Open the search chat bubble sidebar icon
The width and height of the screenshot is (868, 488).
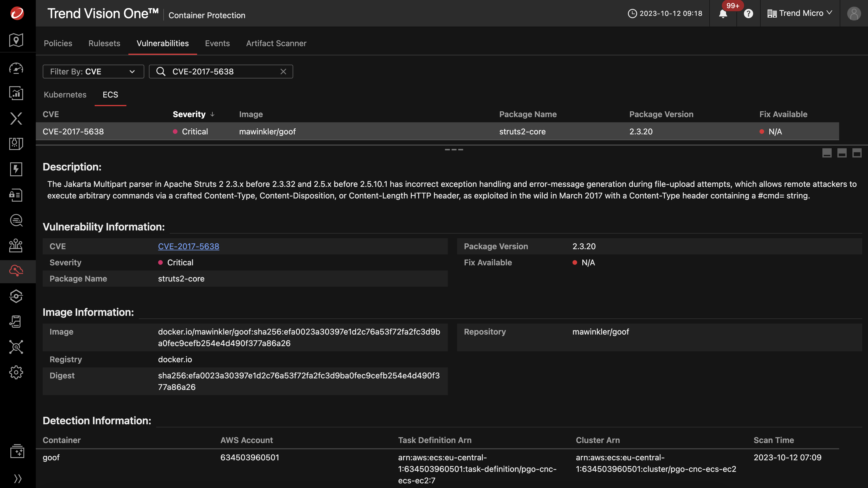(x=16, y=220)
